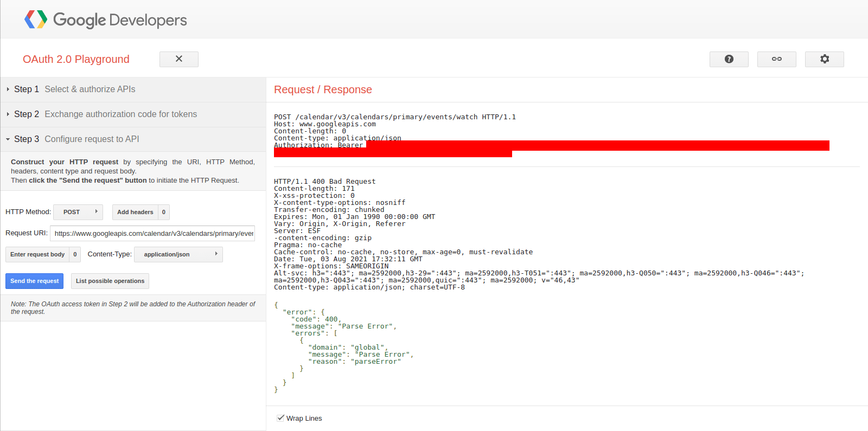
Task: Click the '"domain": "global"' line
Action: pos(348,348)
